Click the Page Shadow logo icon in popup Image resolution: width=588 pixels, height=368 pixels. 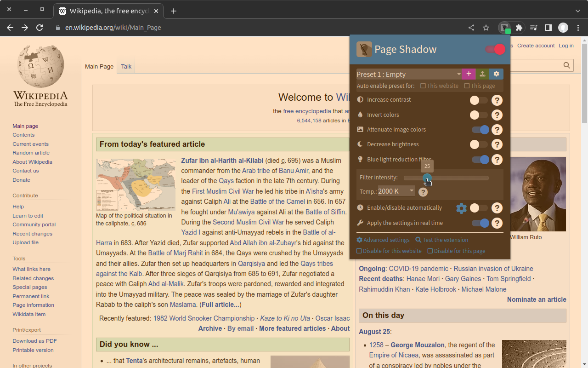(364, 49)
